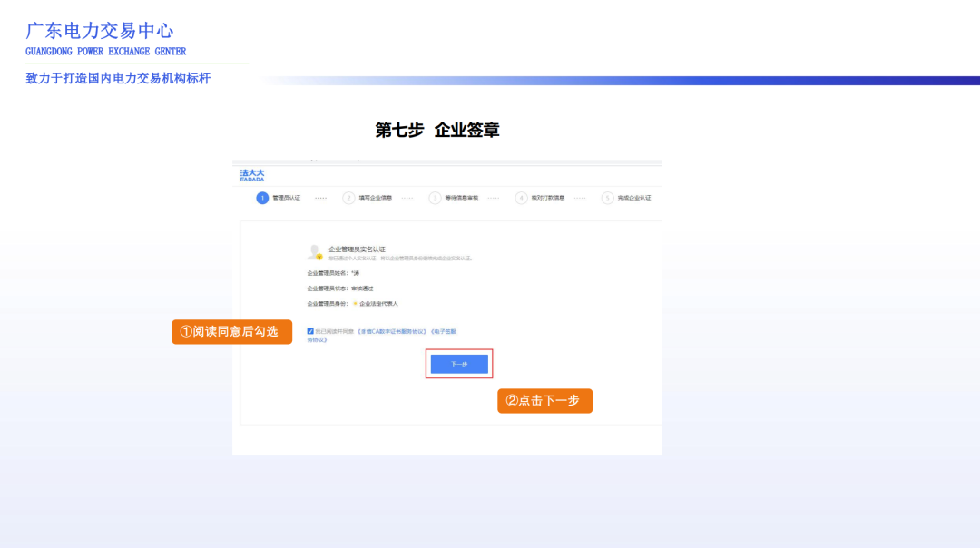
Task: Click the blue step 1 circle icon
Action: click(261, 198)
